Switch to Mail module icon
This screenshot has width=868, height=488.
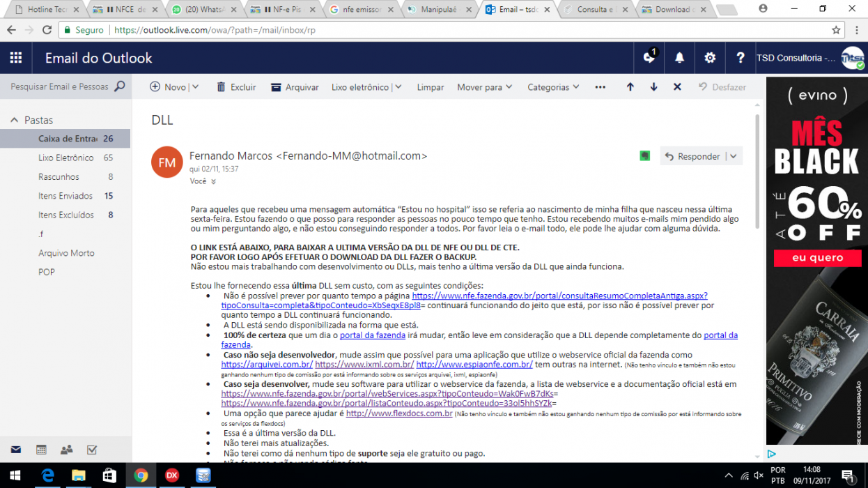point(15,450)
